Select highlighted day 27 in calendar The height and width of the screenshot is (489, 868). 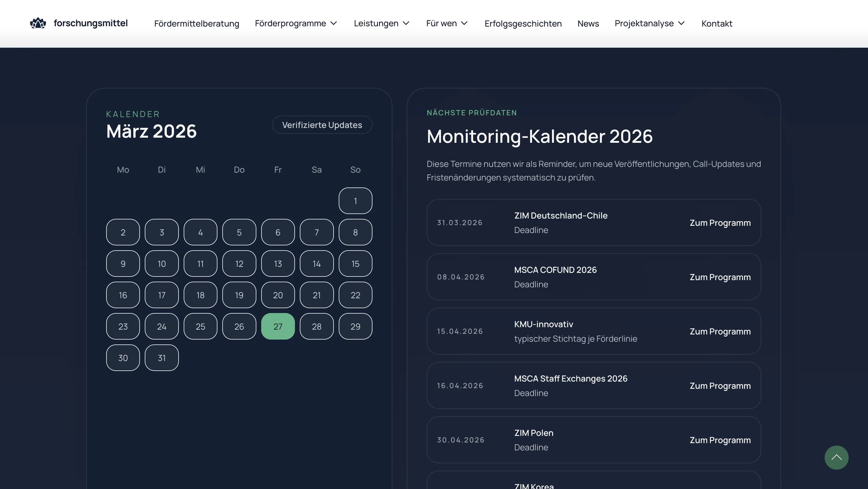[x=278, y=326]
